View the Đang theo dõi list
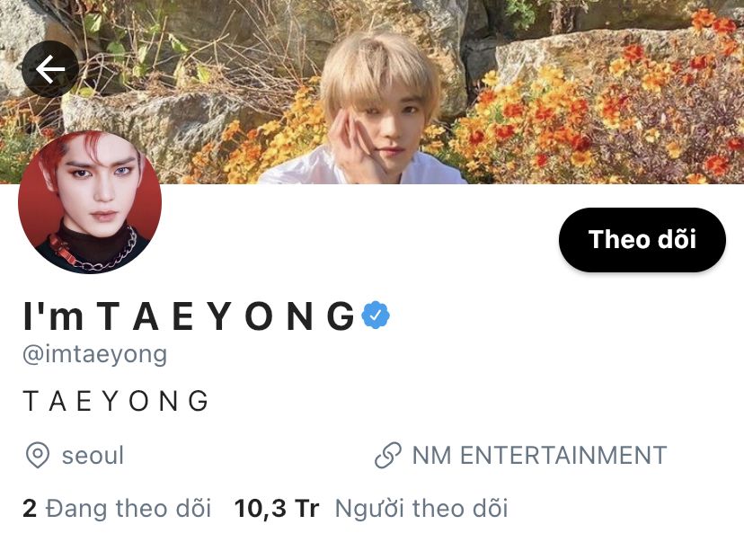Screen dimensions: 744x560 point(128,508)
